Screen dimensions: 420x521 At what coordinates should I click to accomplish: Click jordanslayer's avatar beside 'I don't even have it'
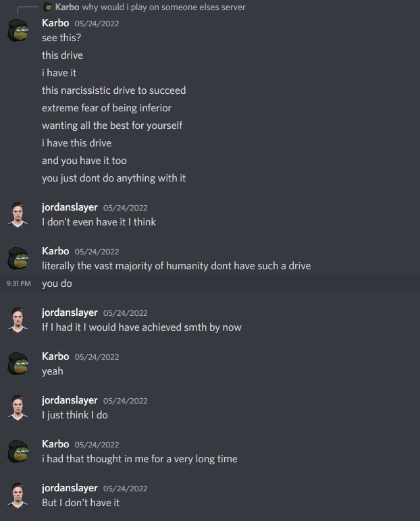pos(18,215)
